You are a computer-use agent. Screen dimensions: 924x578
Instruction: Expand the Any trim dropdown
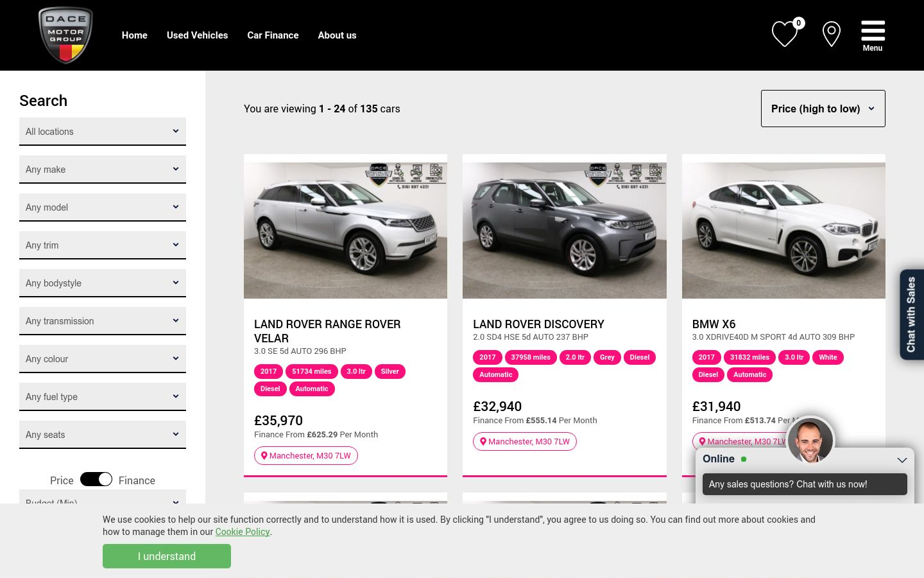(103, 245)
